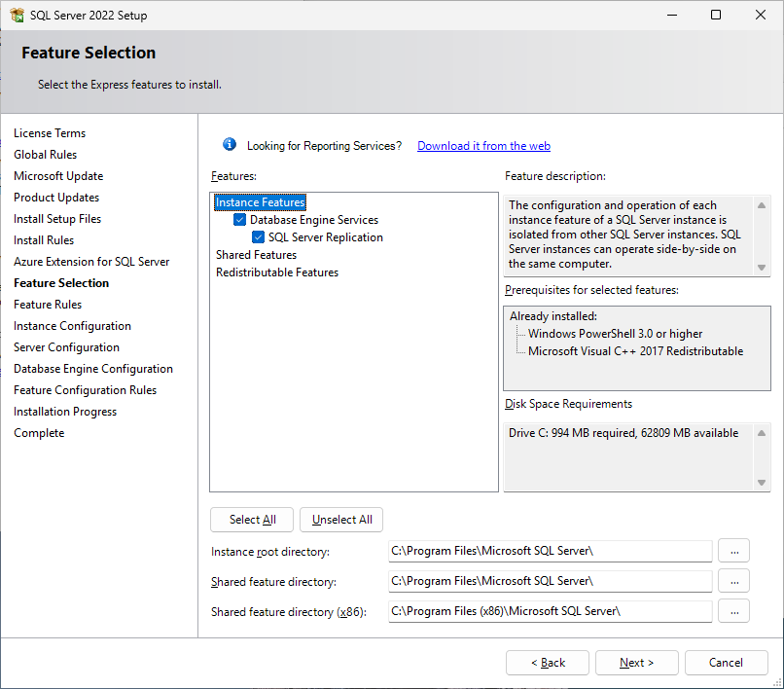The height and width of the screenshot is (689, 784).
Task: Go to the Next setup page
Action: 637,663
